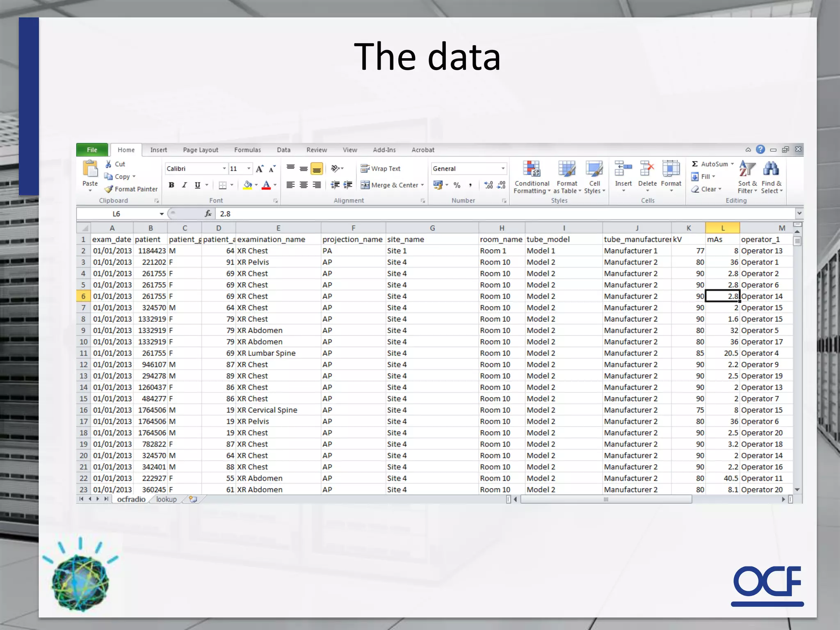Open Font group dialog launcher
Screen dimensions: 840x630
[276, 201]
